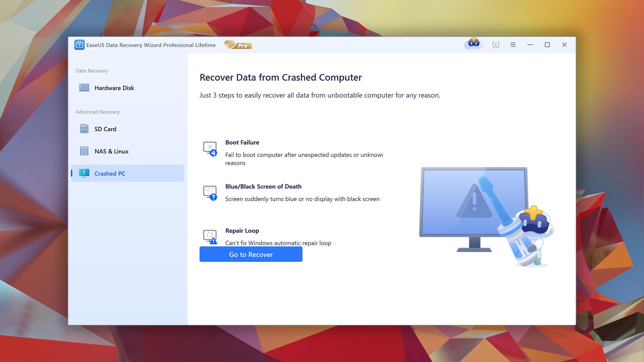This screenshot has height=362, width=644.
Task: Select SD Card recovery option
Action: 127,129
